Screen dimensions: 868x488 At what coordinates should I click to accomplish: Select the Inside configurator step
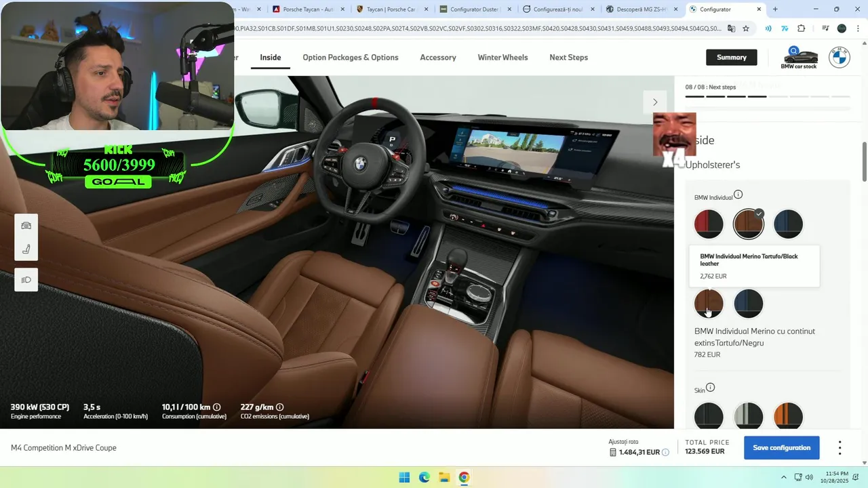coord(271,58)
